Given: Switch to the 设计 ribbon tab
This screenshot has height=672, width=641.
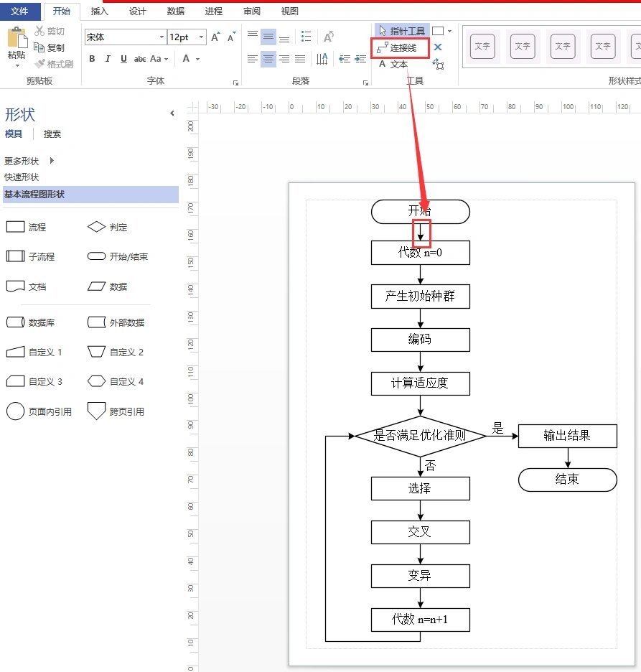Looking at the screenshot, I should (137, 11).
